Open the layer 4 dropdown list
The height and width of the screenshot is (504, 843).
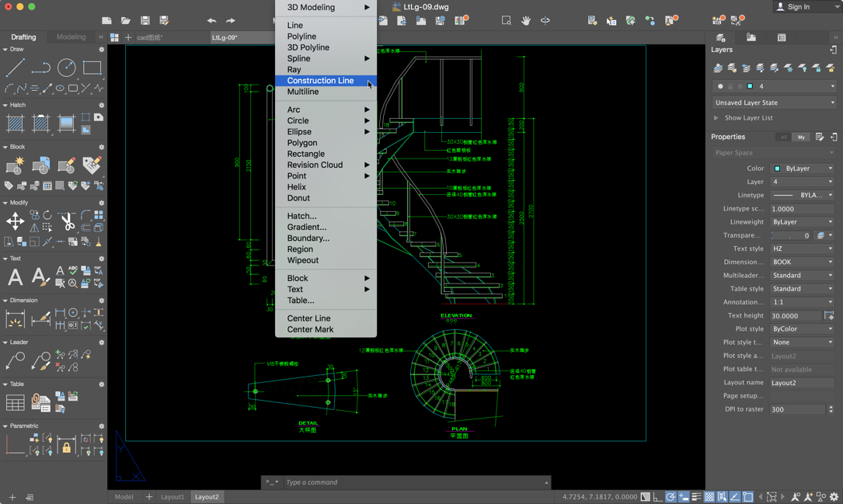[833, 86]
